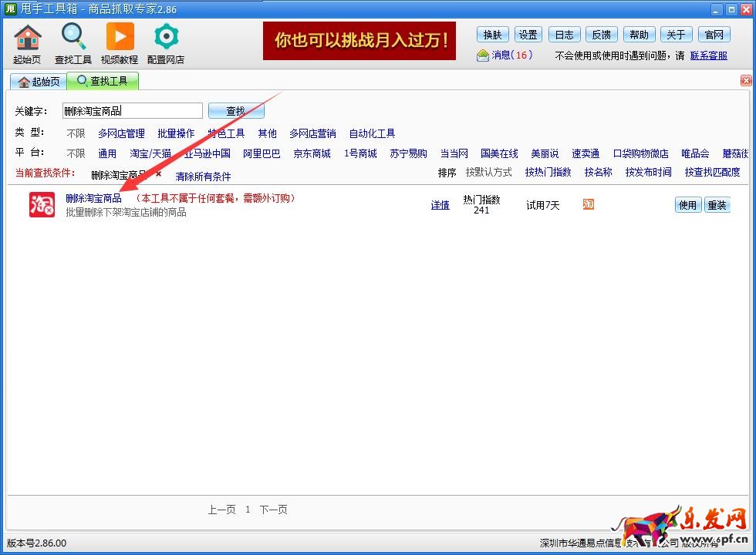Click the 试用7天 trial text
This screenshot has width=756, height=555.
543,205
